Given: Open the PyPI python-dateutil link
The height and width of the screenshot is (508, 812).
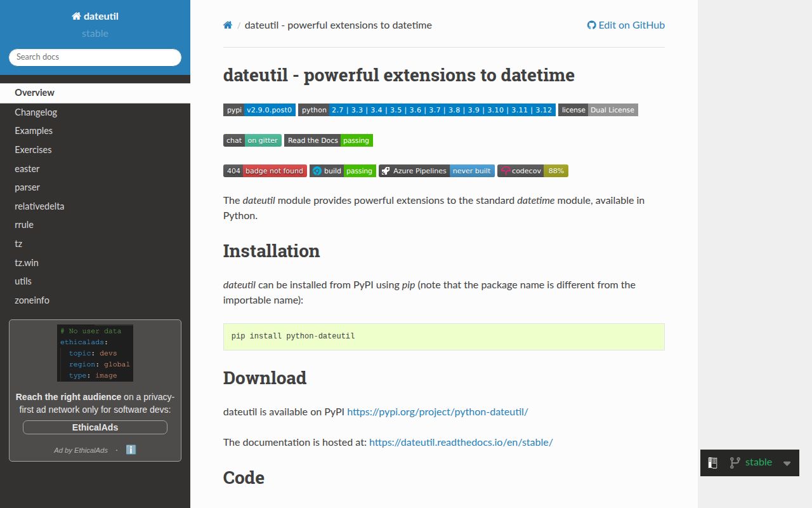Looking at the screenshot, I should 438,411.
